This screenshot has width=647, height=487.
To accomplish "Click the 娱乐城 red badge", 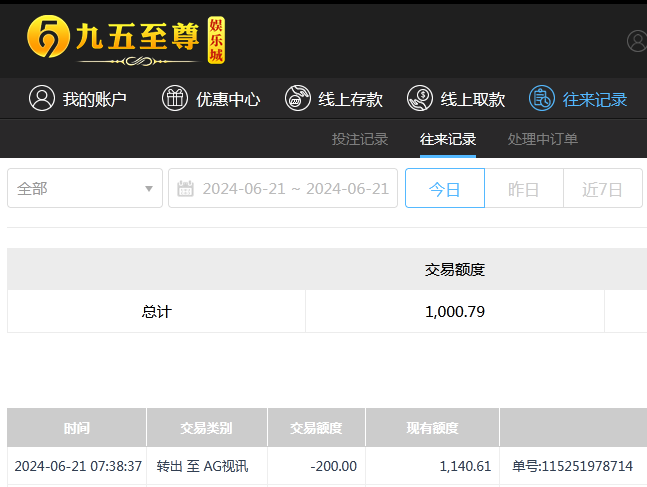I will (x=216, y=40).
